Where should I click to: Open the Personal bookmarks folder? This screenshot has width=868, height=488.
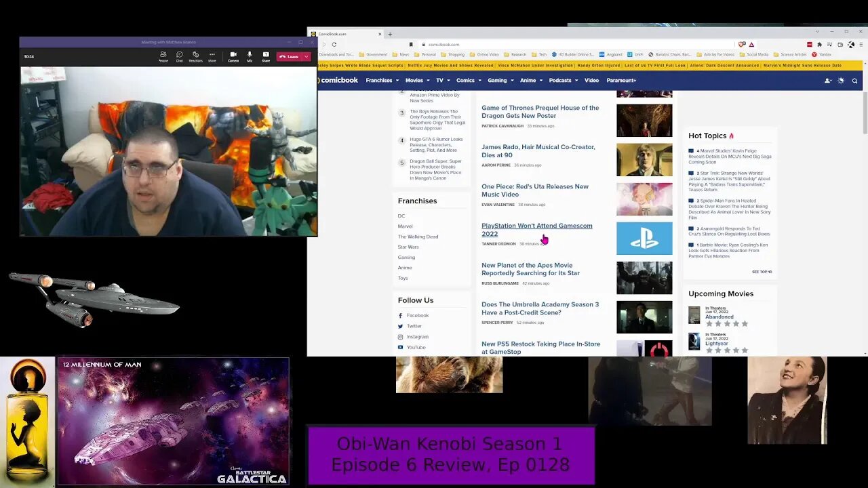coord(425,54)
